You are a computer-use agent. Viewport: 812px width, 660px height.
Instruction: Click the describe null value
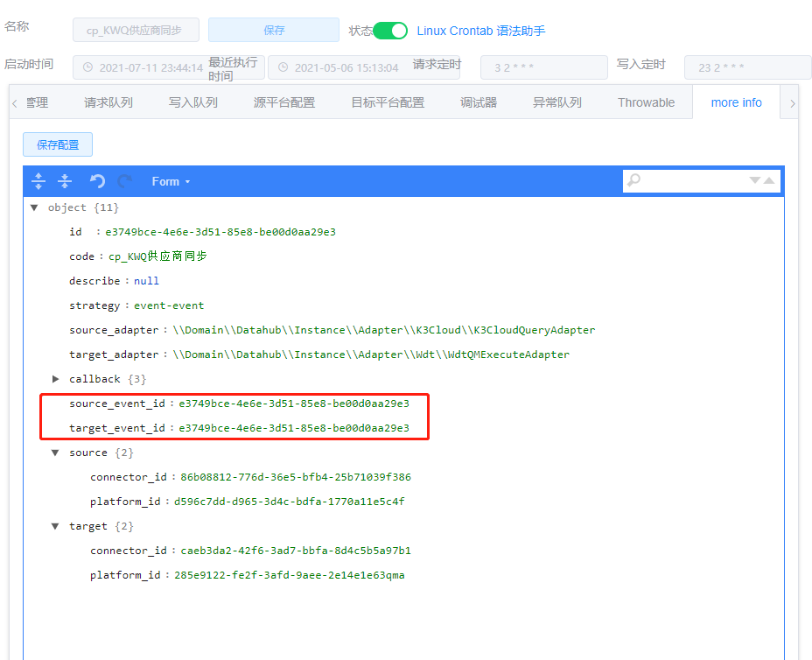tap(146, 281)
